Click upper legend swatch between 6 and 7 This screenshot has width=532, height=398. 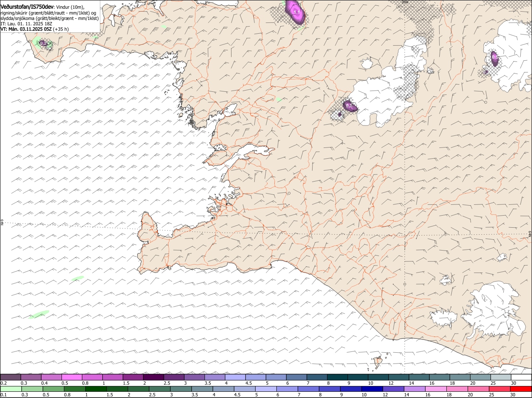point(297,377)
